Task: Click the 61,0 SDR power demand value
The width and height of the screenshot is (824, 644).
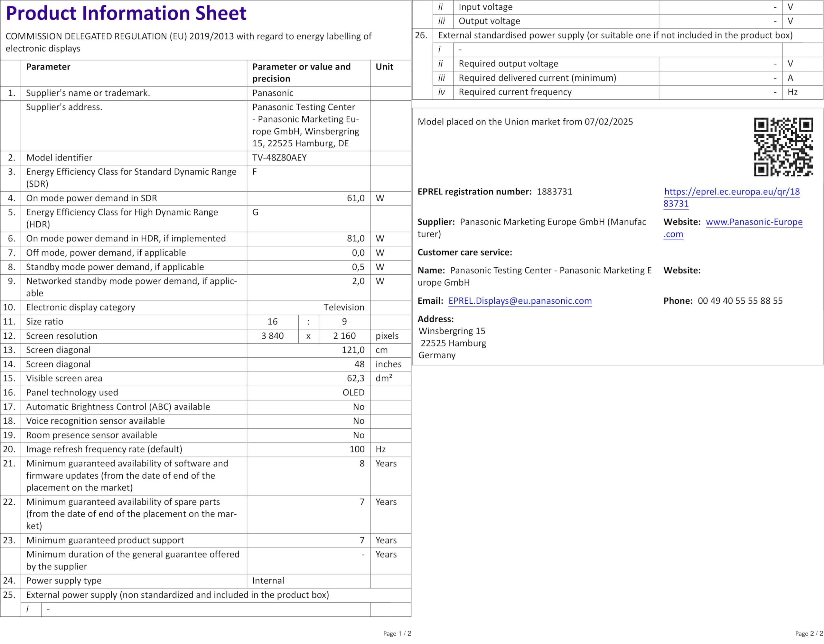Action: [x=355, y=198]
